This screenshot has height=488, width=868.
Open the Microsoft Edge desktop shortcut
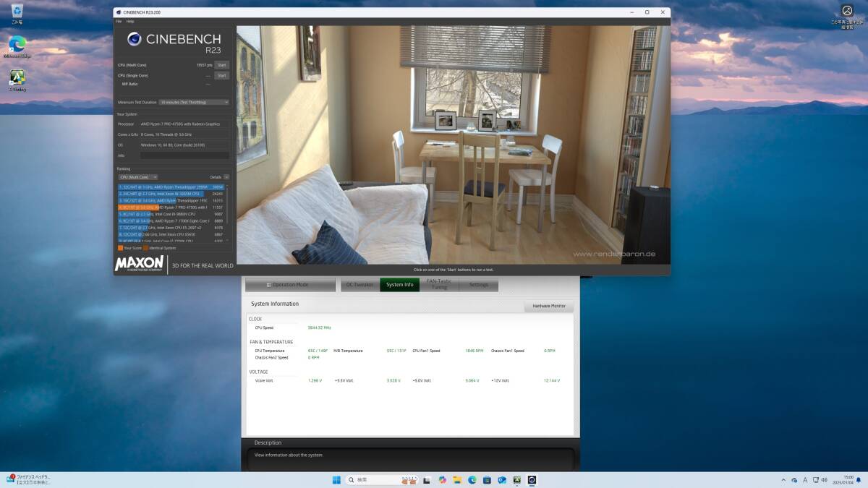pyautogui.click(x=17, y=46)
